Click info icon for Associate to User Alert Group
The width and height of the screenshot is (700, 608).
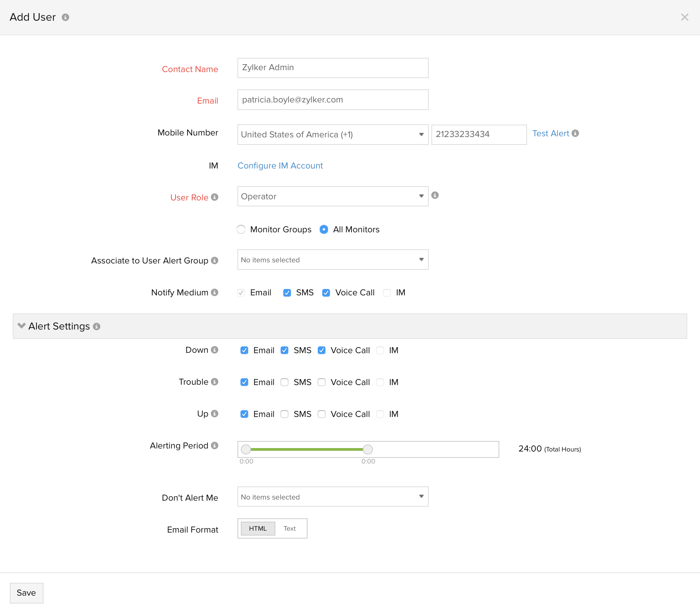click(215, 260)
